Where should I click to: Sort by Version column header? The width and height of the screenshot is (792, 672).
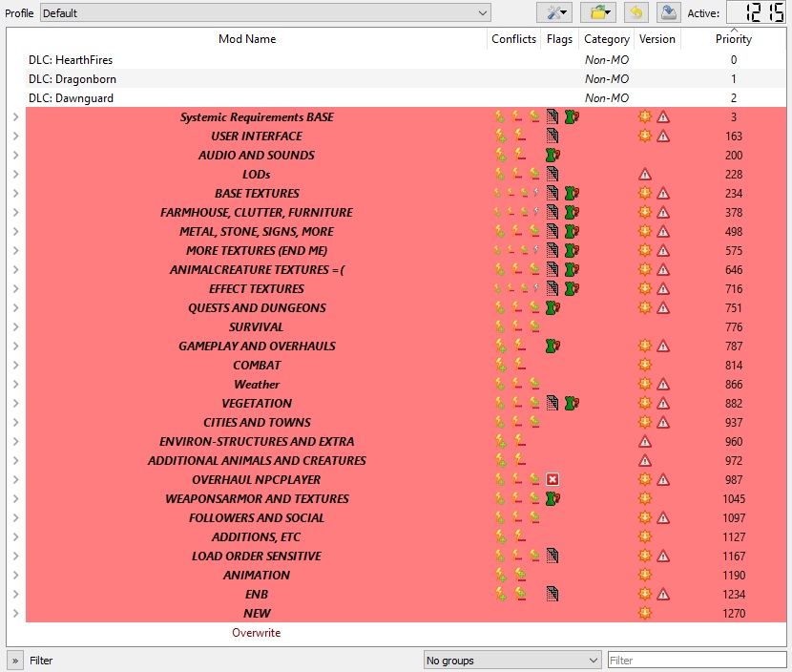pos(657,39)
